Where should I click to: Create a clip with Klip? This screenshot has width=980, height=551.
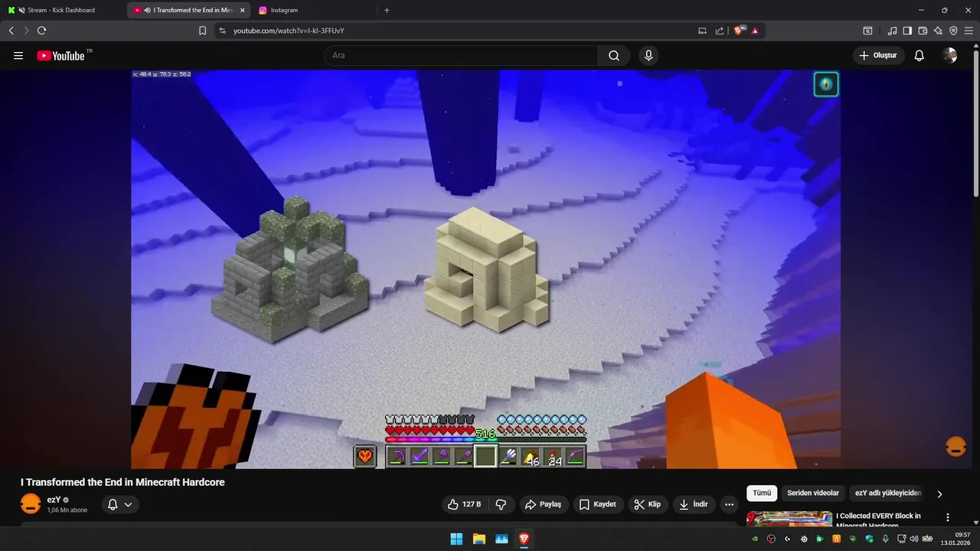click(648, 504)
